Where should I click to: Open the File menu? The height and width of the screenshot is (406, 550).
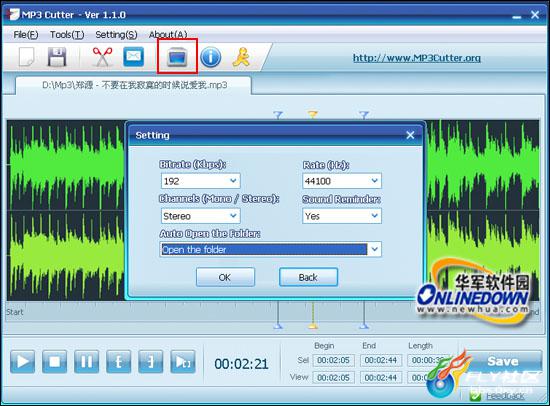coord(26,35)
